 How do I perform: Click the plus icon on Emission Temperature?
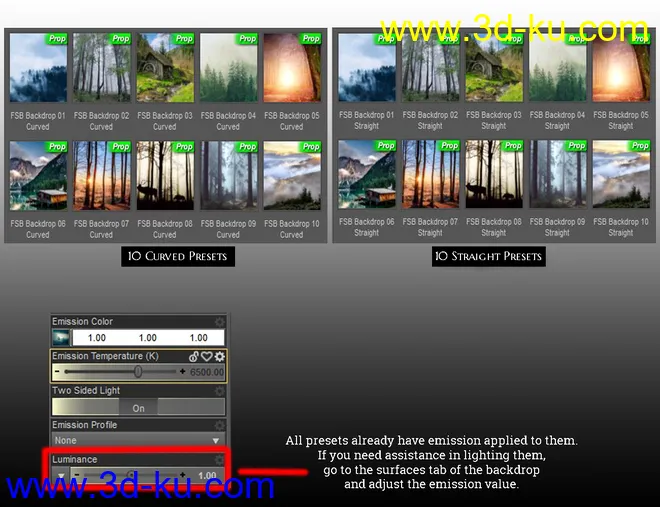pos(182,372)
